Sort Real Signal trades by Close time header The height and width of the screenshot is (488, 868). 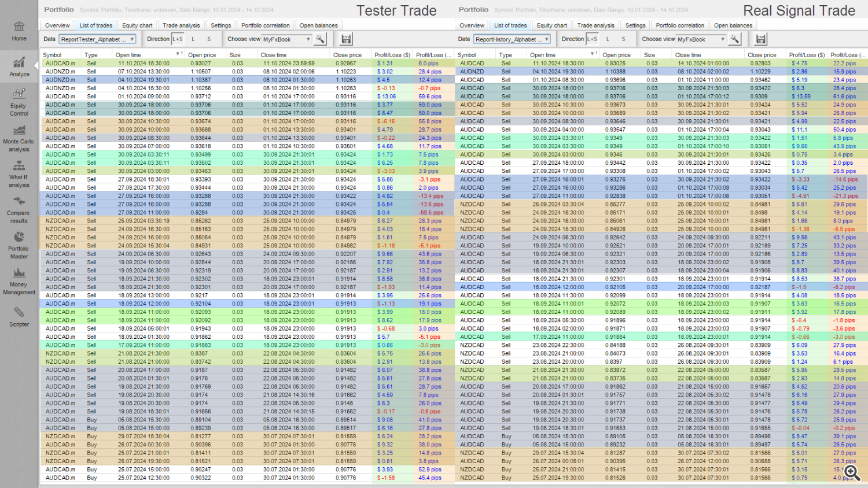(x=688, y=55)
